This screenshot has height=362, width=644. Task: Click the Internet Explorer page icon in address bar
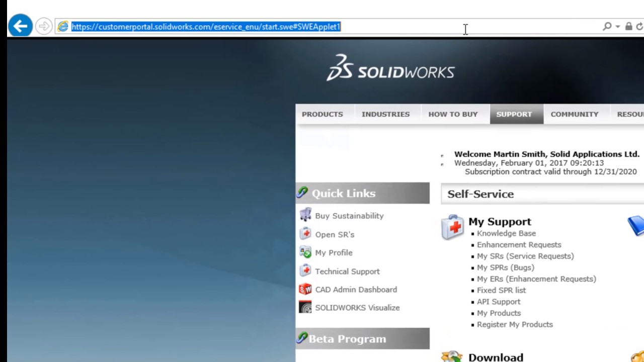62,27
